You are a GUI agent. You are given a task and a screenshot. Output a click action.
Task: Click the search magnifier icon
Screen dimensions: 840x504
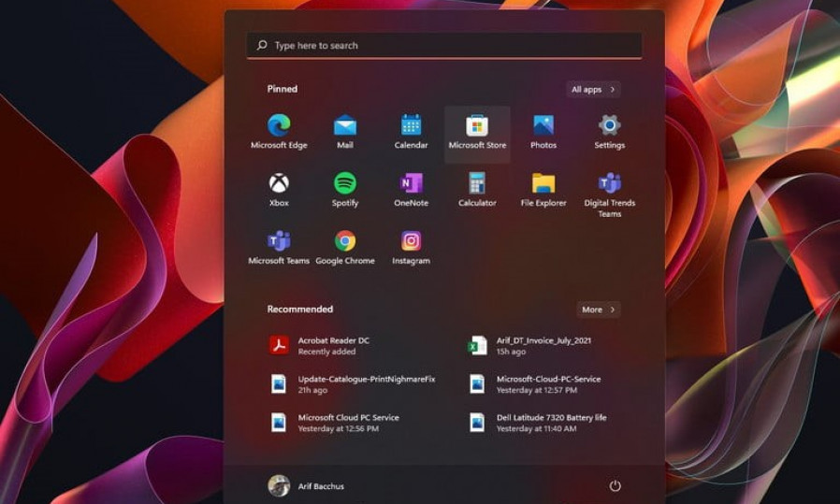click(262, 46)
